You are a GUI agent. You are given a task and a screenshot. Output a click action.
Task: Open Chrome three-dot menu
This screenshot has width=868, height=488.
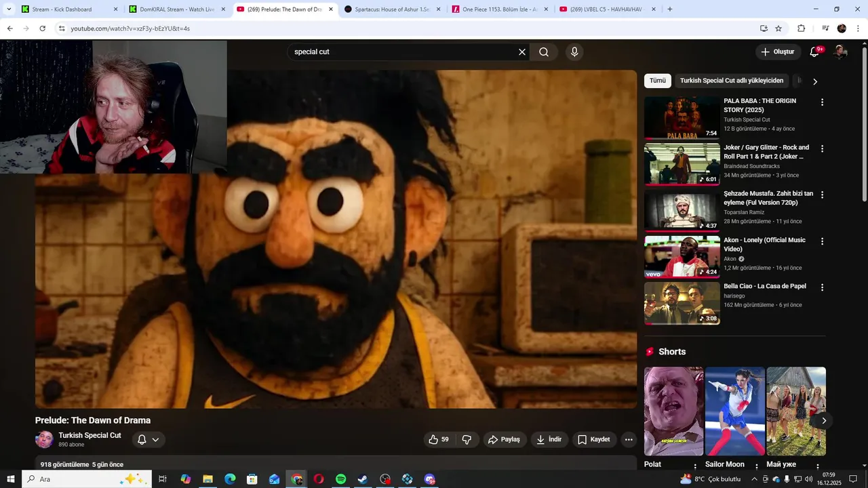click(859, 28)
